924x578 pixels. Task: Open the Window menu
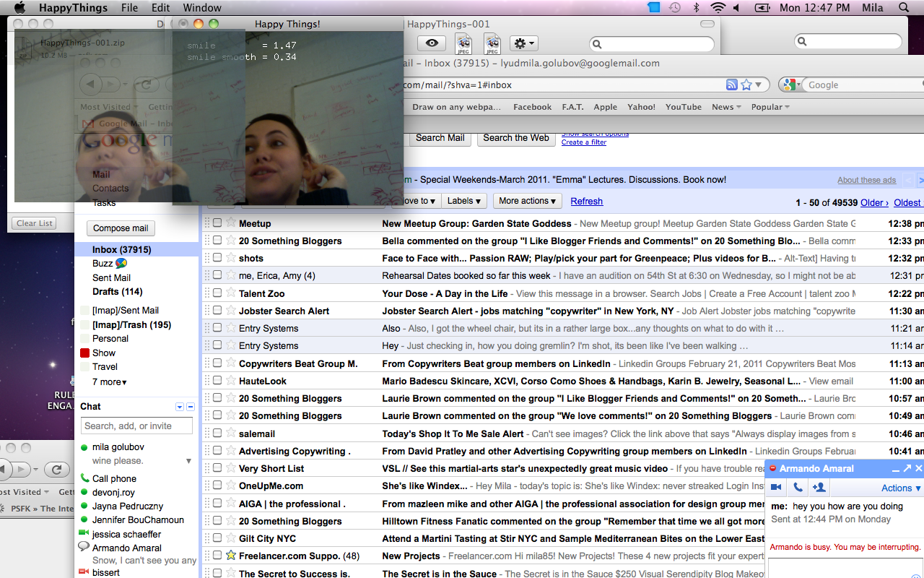[x=202, y=8]
